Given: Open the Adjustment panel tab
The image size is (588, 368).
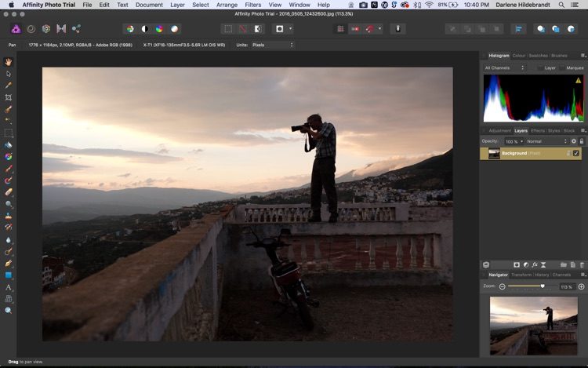Looking at the screenshot, I should (x=500, y=130).
